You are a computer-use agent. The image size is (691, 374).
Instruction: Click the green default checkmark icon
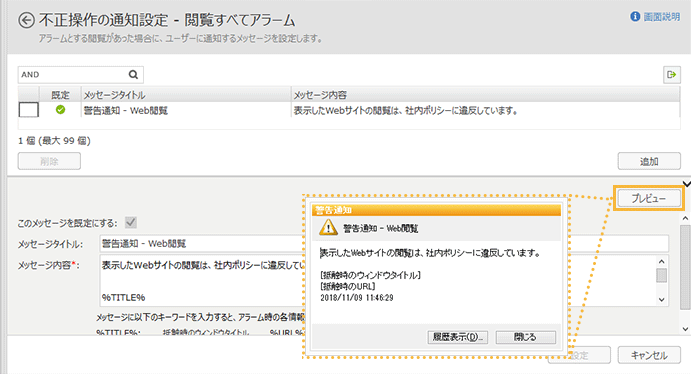[x=60, y=110]
